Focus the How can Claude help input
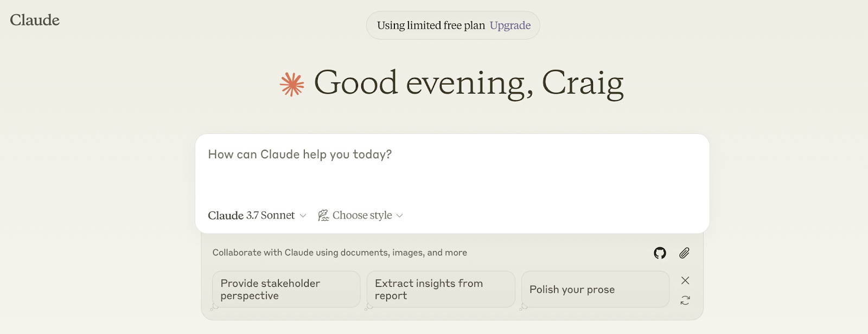 451,168
